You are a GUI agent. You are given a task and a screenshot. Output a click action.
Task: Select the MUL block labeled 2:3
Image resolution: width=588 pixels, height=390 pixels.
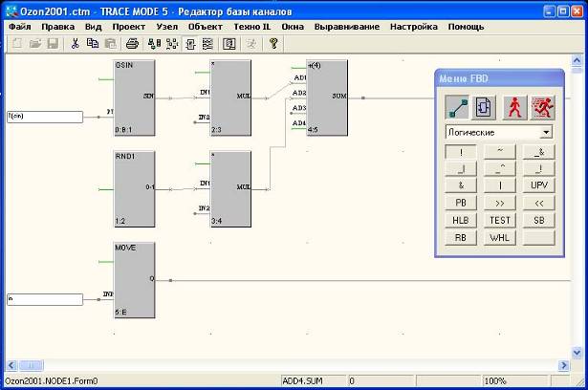coord(230,97)
